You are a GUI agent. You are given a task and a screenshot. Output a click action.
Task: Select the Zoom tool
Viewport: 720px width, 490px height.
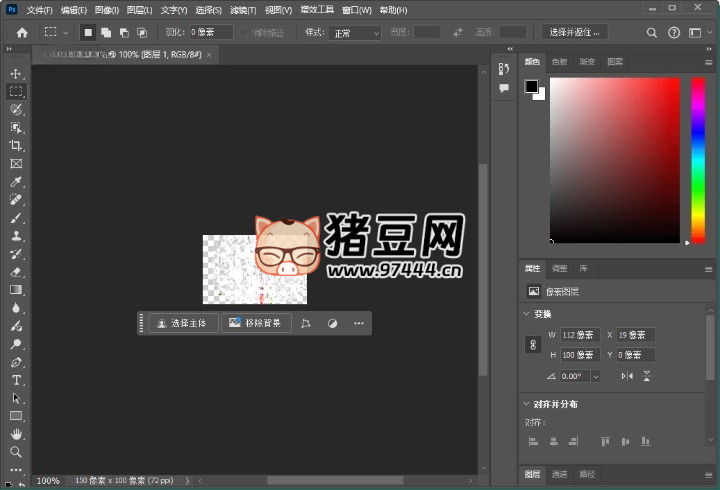(x=16, y=452)
